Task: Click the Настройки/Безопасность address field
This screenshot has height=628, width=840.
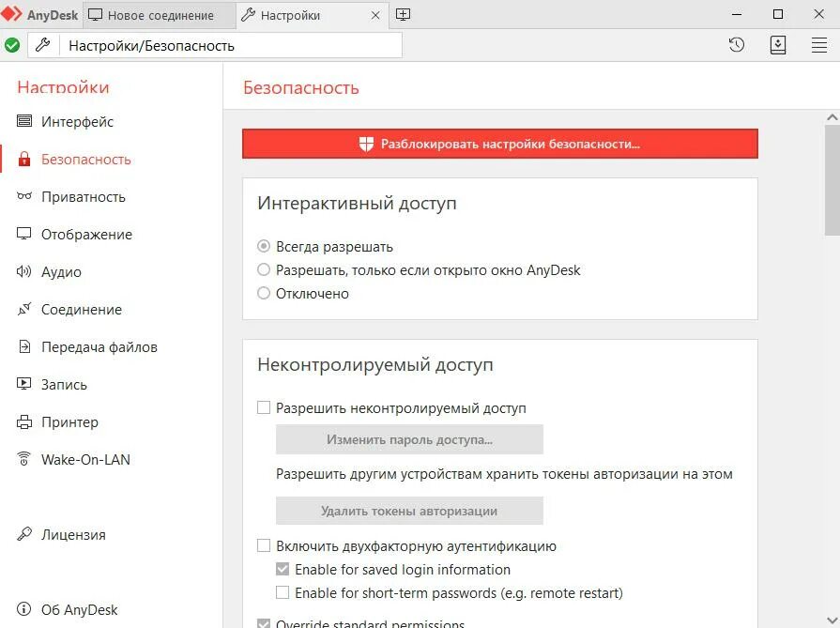Action: [230, 46]
